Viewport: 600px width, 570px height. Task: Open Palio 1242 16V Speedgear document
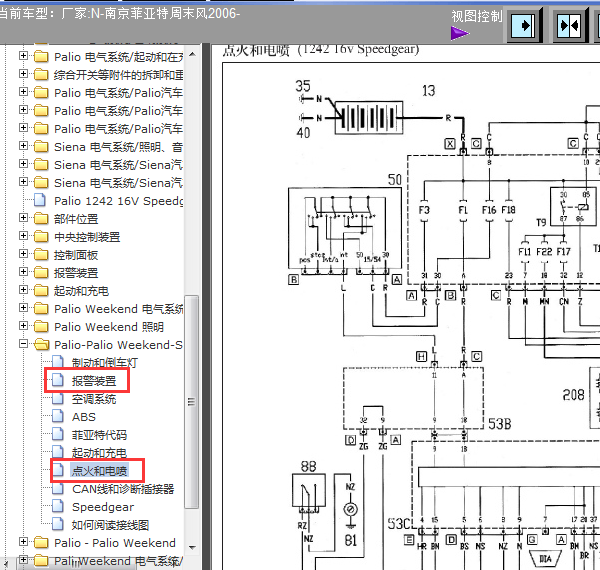point(119,201)
